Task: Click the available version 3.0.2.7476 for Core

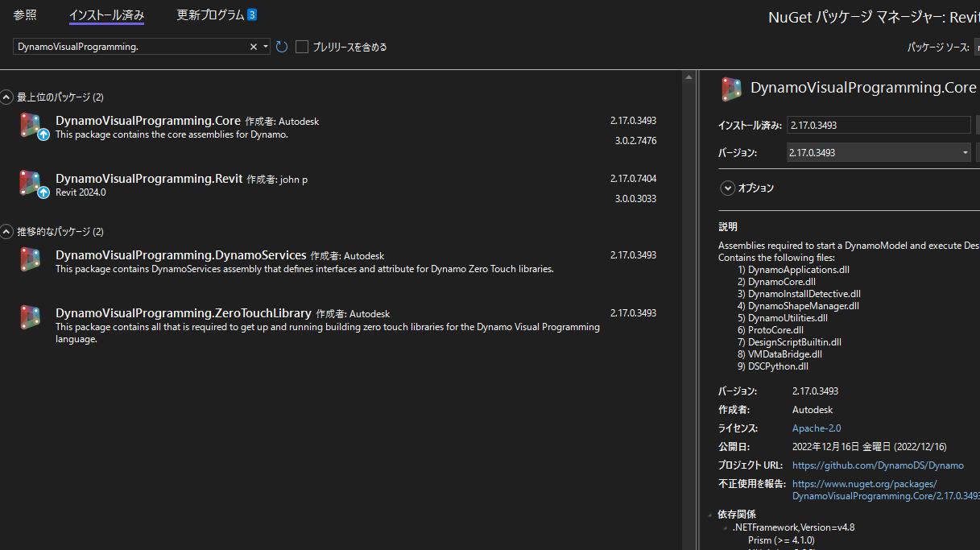Action: [635, 141]
